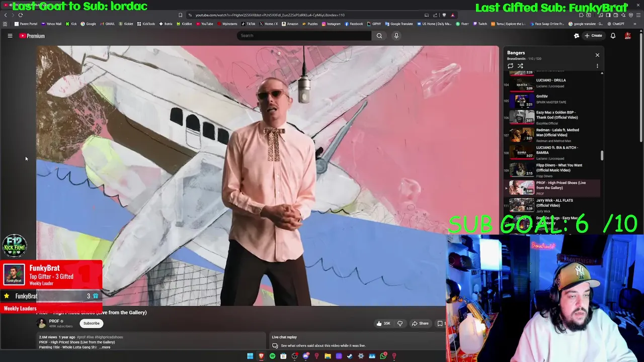Open Instagram bookmark
This screenshot has width=644, height=362.
pos(331,24)
